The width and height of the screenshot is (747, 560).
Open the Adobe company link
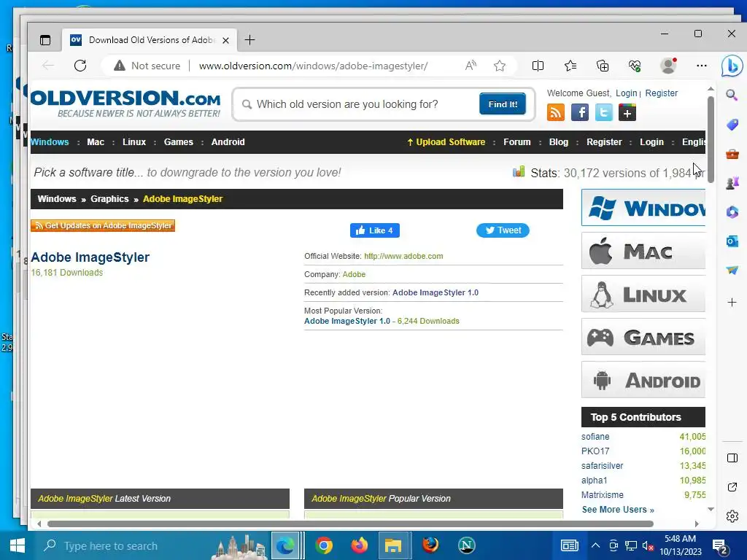point(354,274)
